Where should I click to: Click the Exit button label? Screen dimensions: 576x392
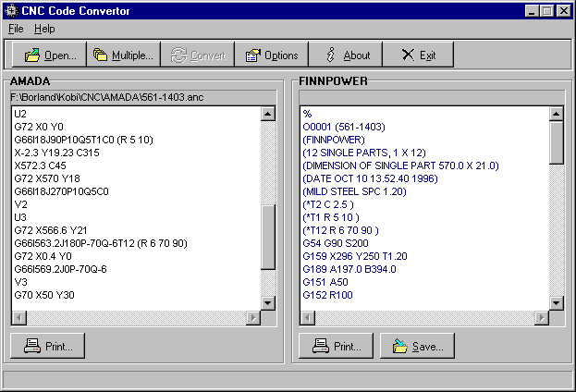pos(427,55)
